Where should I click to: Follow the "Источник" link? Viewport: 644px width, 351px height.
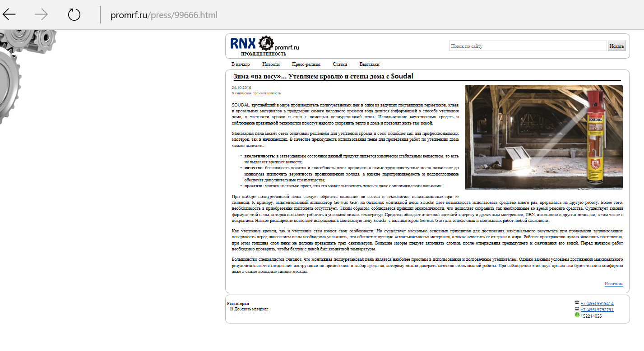614,284
